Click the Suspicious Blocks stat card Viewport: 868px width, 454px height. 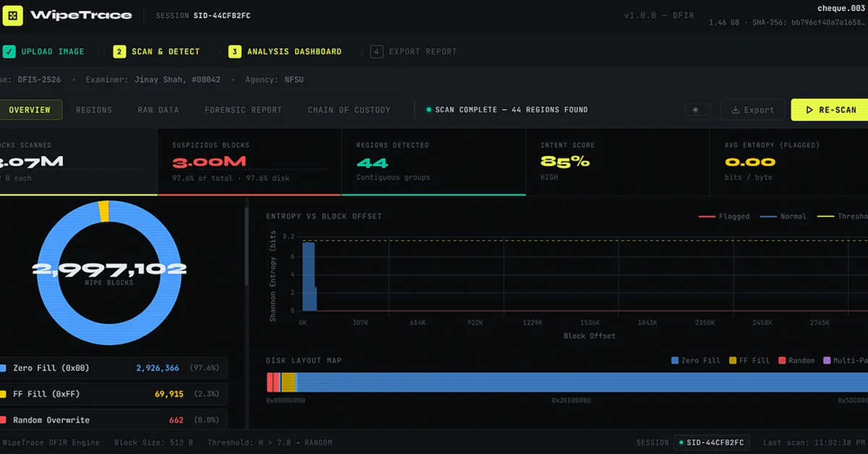(249, 162)
